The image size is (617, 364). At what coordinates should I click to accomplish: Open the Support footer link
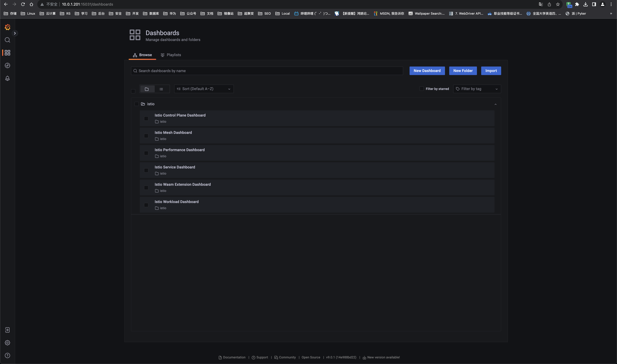coord(260,357)
